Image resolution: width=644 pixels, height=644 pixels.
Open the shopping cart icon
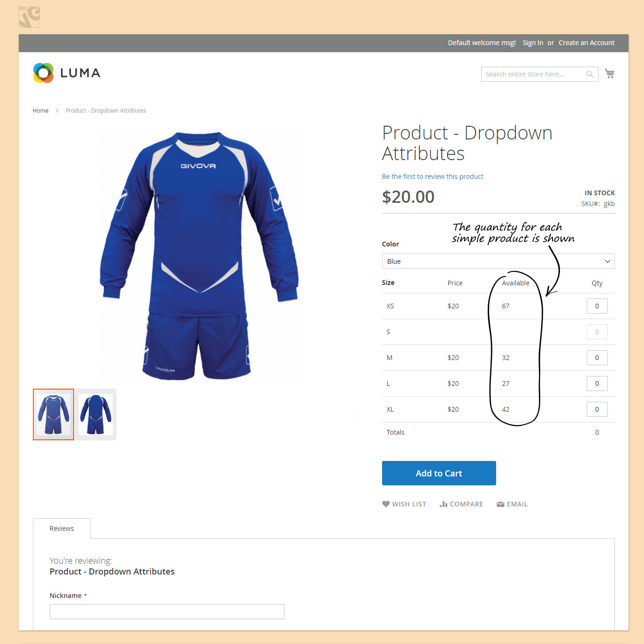pos(609,73)
